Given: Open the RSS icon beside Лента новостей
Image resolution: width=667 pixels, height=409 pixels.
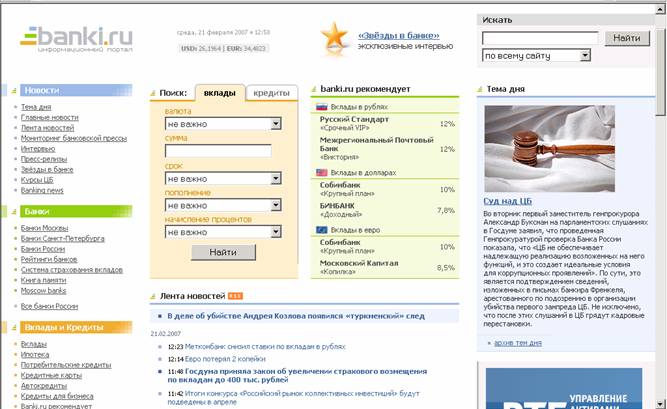Looking at the screenshot, I should coord(235,296).
